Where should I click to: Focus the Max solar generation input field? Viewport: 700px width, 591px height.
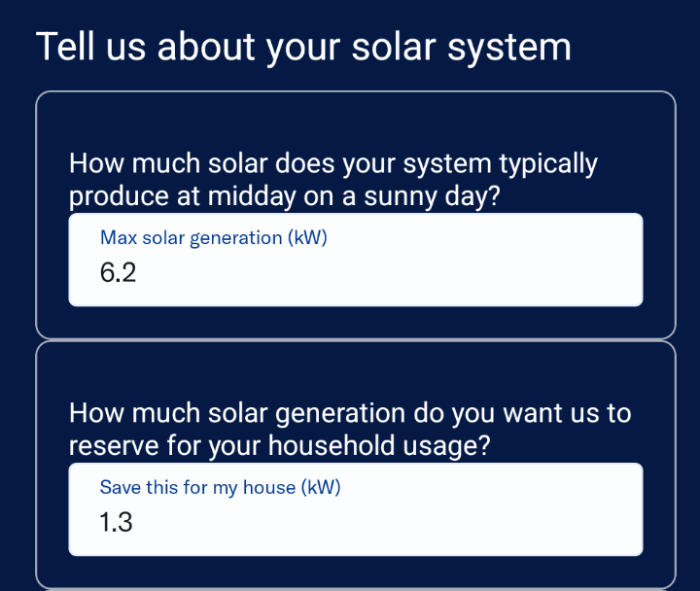(356, 260)
